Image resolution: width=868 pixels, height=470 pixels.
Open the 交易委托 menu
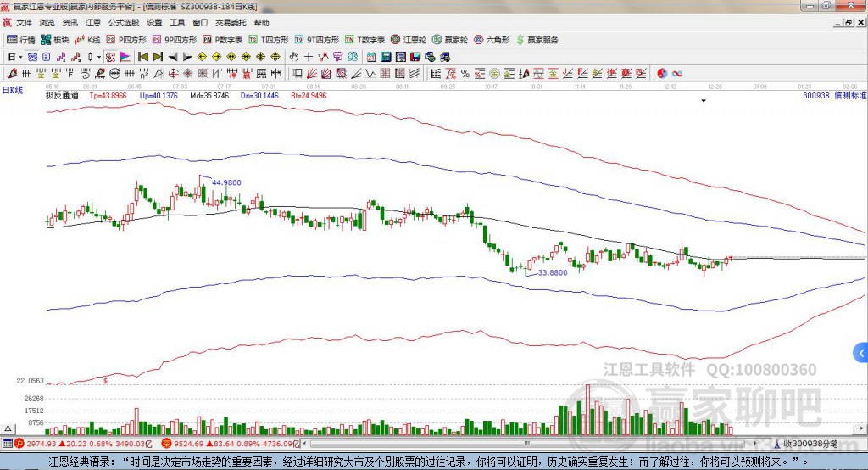pyautogui.click(x=231, y=23)
